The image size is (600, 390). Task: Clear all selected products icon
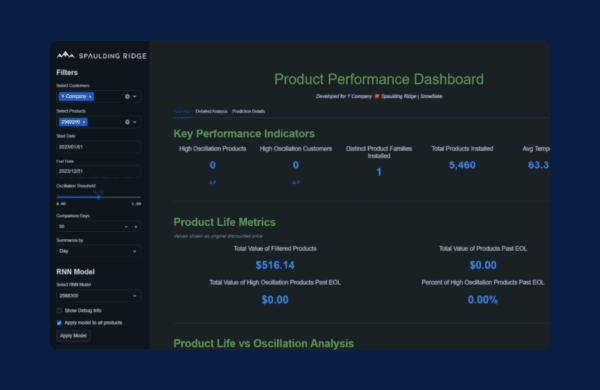point(127,122)
